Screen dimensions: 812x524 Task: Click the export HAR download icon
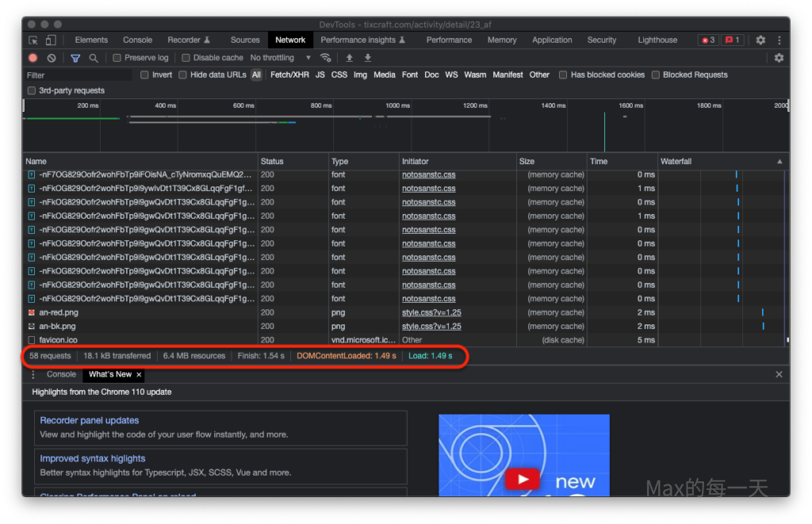(x=368, y=58)
